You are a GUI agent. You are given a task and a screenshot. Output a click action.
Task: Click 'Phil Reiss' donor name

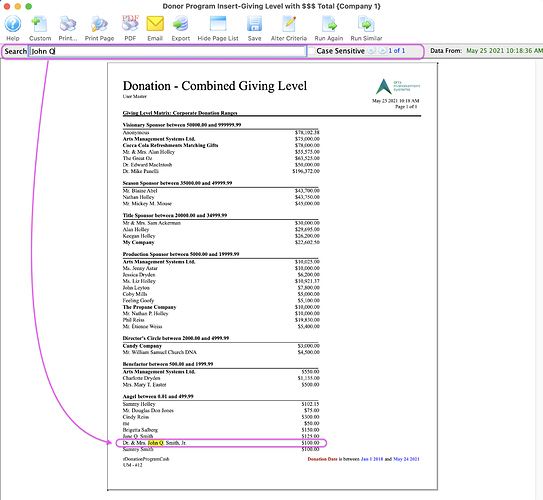pos(133,320)
